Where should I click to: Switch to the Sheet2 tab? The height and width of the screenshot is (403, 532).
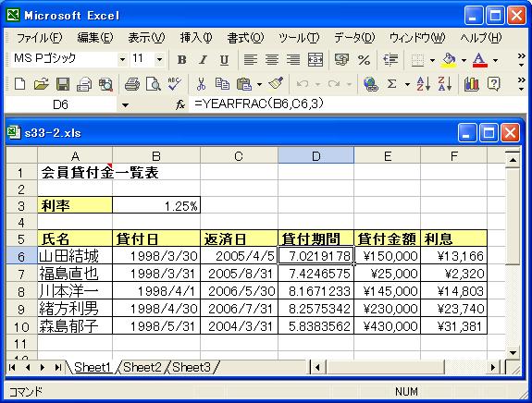point(142,367)
